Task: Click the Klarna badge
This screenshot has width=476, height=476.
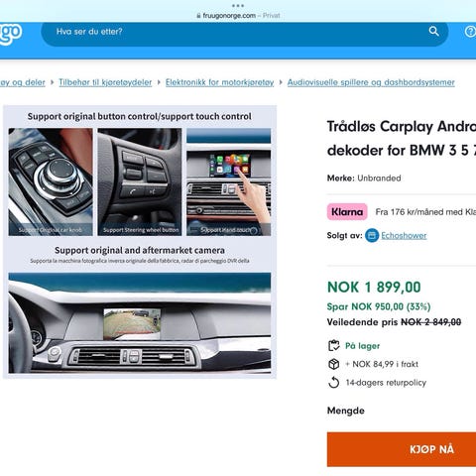Action: pyautogui.click(x=347, y=212)
